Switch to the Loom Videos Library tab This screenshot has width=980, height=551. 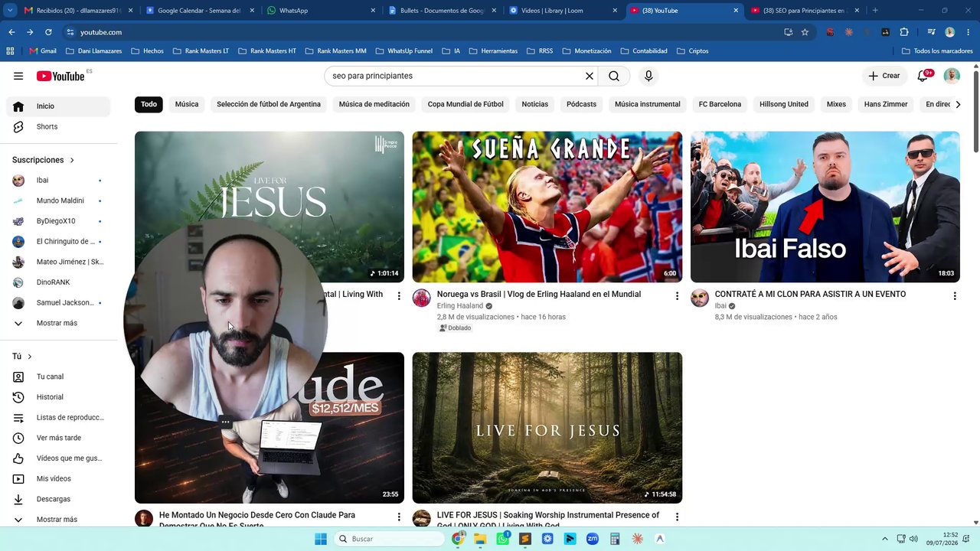point(563,11)
